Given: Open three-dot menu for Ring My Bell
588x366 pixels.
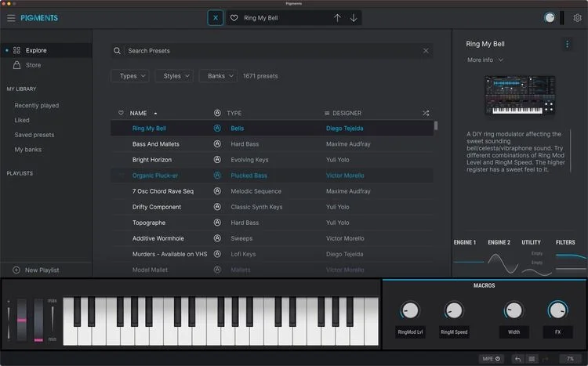Looking at the screenshot, I should point(567,44).
